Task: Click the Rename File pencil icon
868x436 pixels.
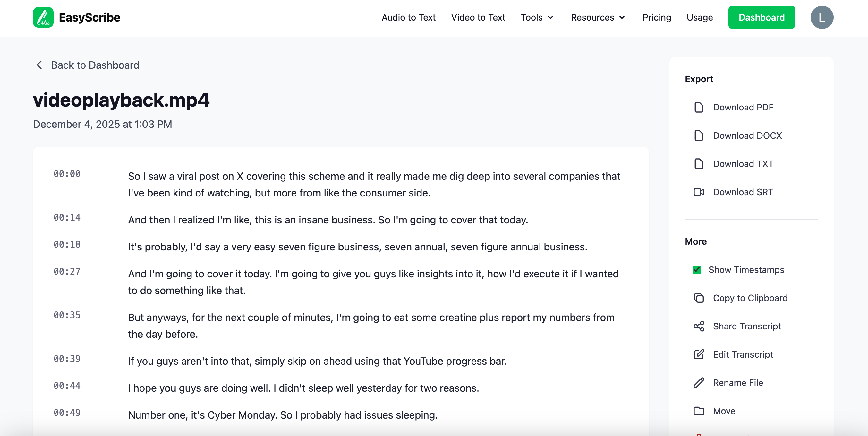Action: (x=699, y=383)
